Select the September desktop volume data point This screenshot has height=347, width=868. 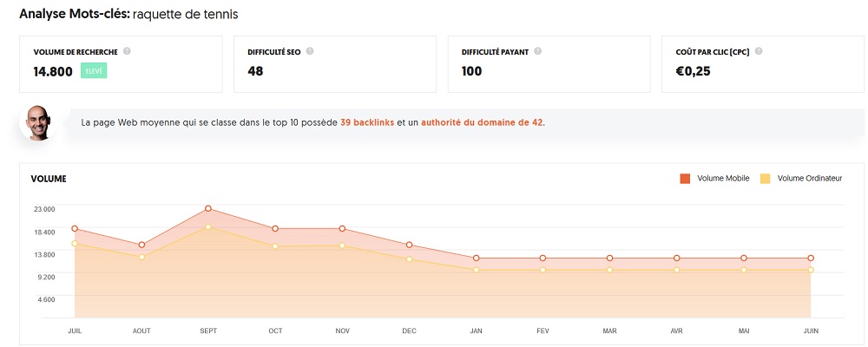208,227
